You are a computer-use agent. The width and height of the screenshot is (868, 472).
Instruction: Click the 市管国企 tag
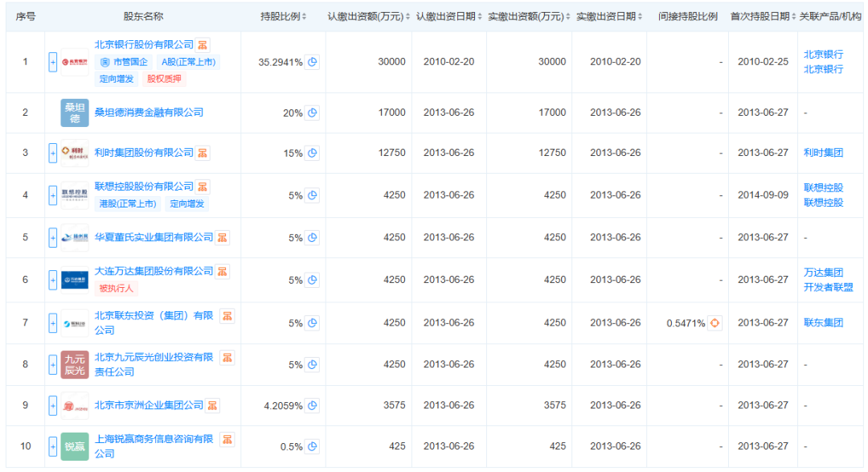[125, 62]
